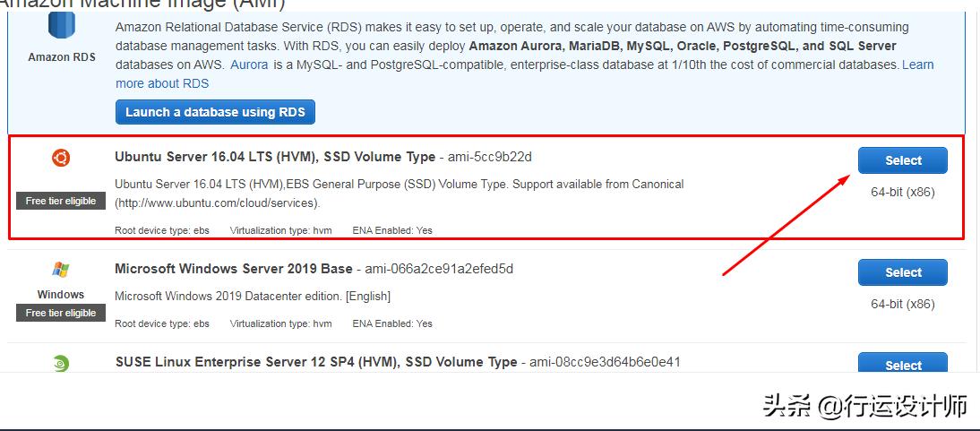The image size is (980, 431).
Task: Click the SUSE Linux logo icon
Action: 61,363
